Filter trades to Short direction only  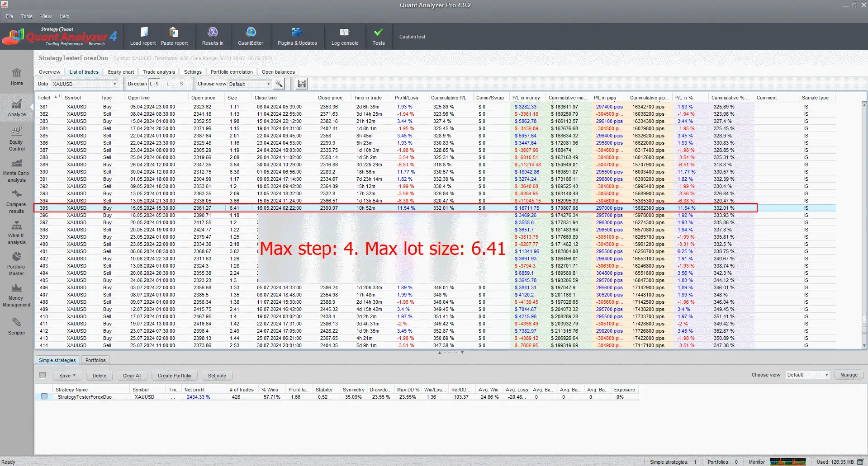point(181,84)
